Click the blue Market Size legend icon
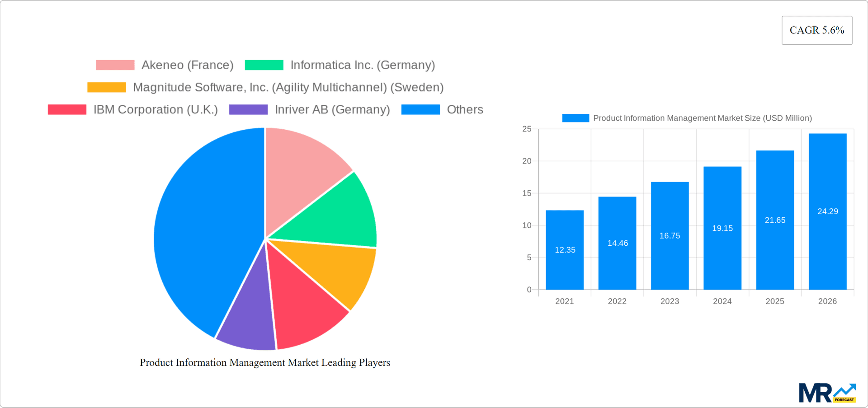The image size is (868, 408). click(x=575, y=118)
